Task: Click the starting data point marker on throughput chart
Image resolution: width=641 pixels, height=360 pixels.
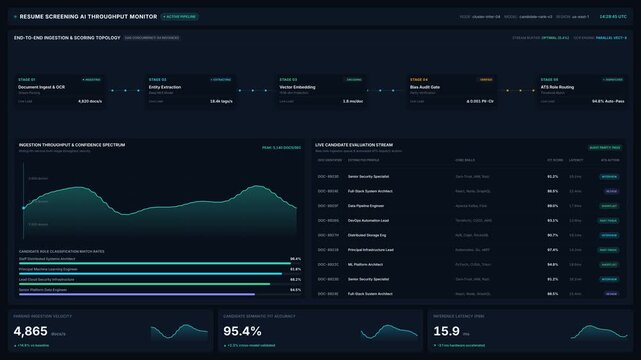Action: click(x=24, y=208)
